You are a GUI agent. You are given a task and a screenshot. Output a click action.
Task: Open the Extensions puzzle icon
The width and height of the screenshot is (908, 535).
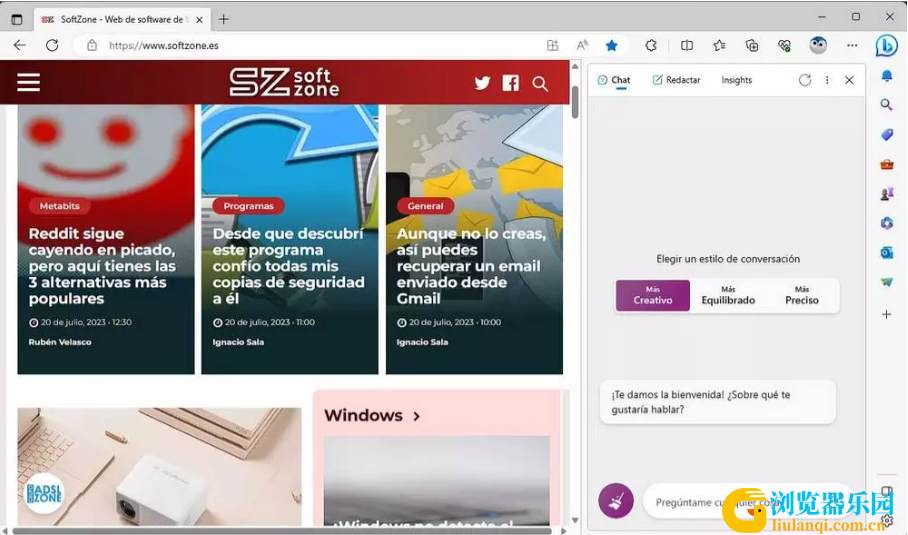(x=651, y=45)
